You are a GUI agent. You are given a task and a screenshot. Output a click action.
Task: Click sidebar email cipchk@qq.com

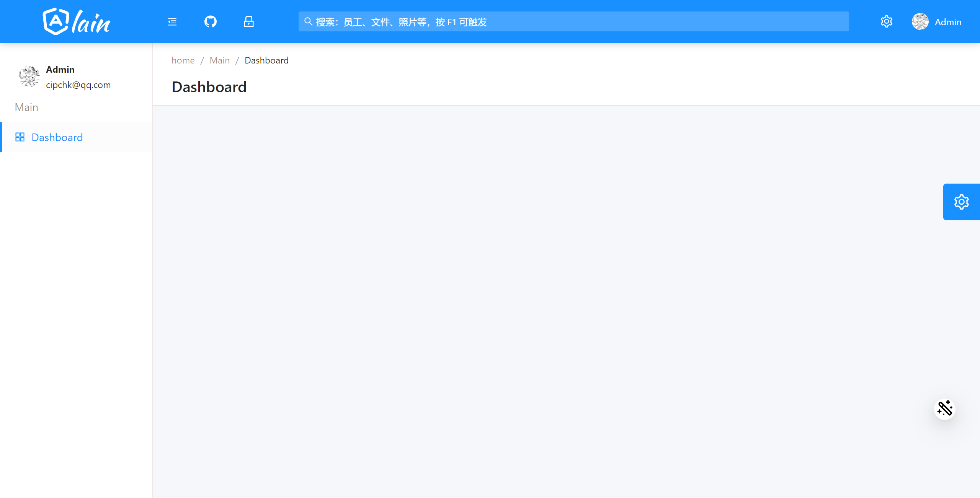tap(78, 85)
